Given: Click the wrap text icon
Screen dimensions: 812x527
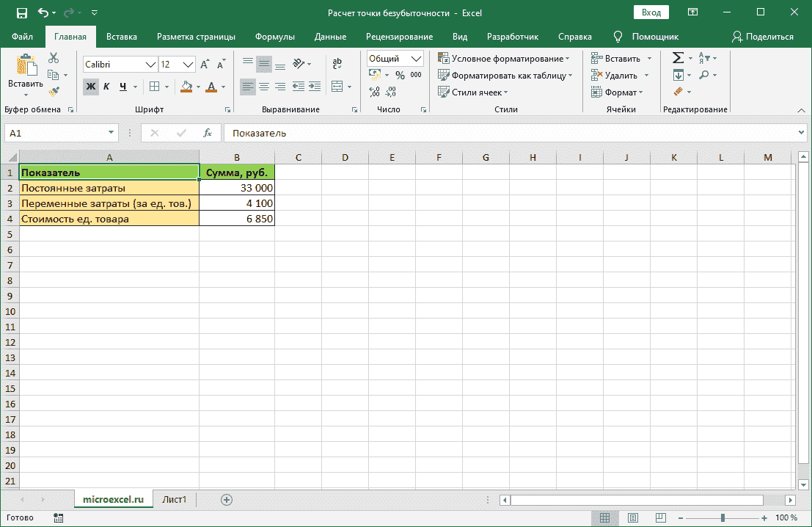Looking at the screenshot, I should (337, 65).
